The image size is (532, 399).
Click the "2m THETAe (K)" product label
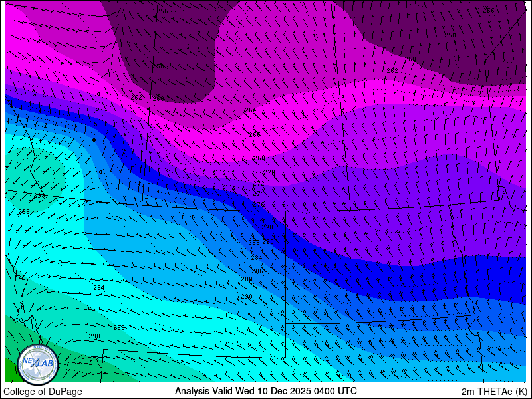[x=494, y=391]
